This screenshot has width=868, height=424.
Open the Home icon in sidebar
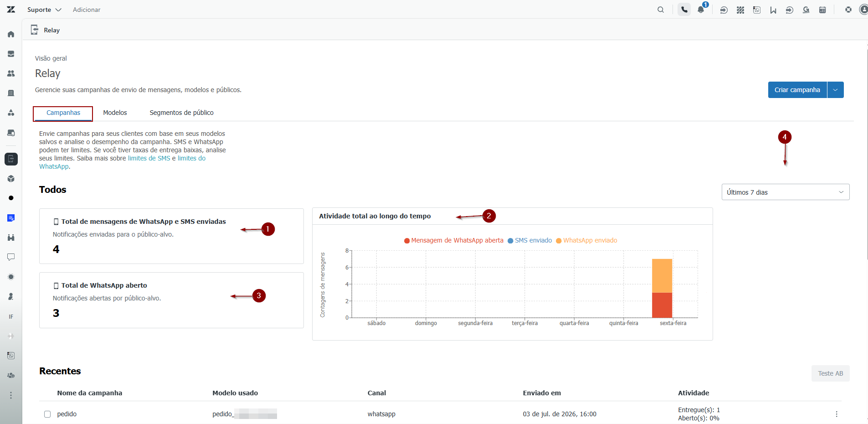[11, 34]
